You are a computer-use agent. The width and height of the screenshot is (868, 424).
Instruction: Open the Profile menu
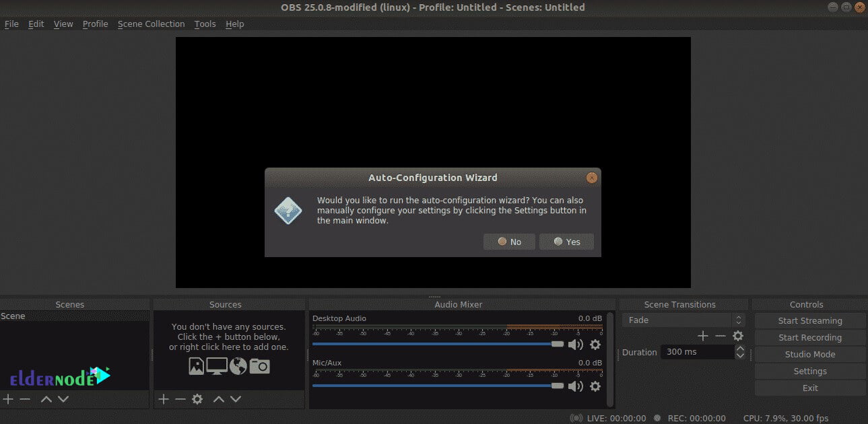coord(95,24)
